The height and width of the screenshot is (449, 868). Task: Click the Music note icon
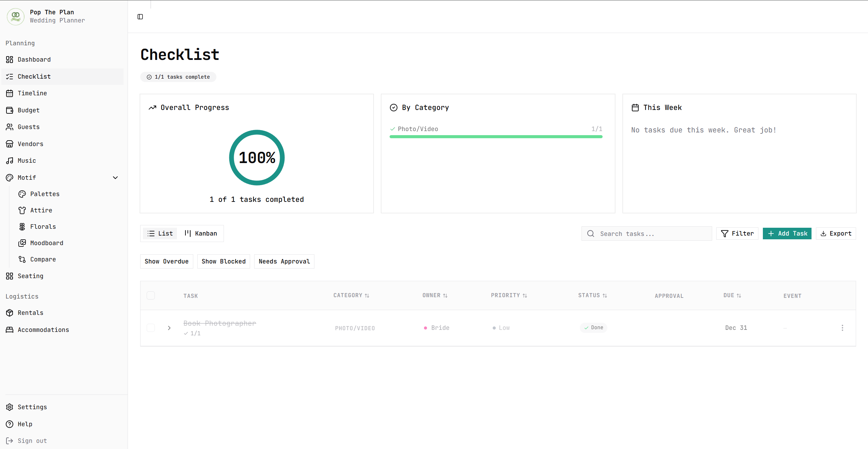[x=10, y=161]
